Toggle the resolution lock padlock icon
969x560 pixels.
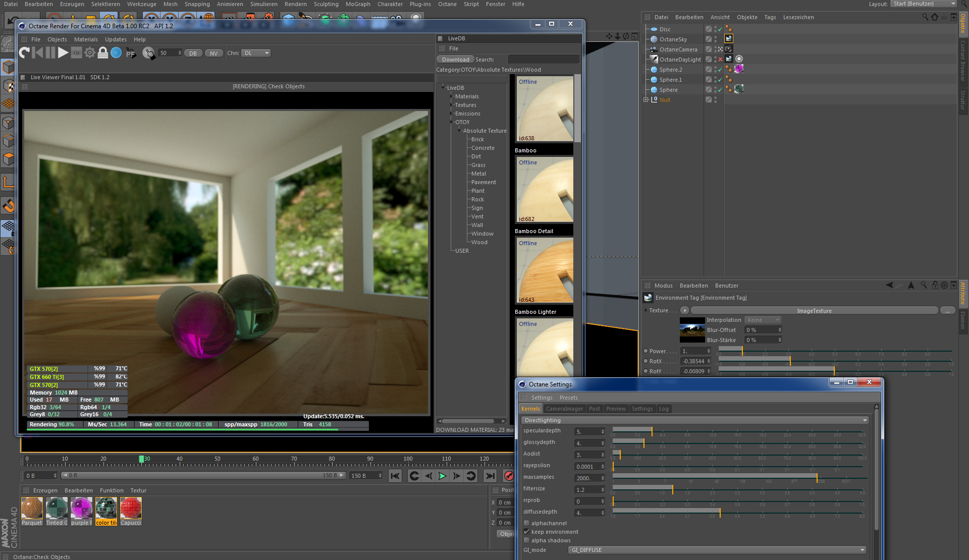[x=103, y=52]
